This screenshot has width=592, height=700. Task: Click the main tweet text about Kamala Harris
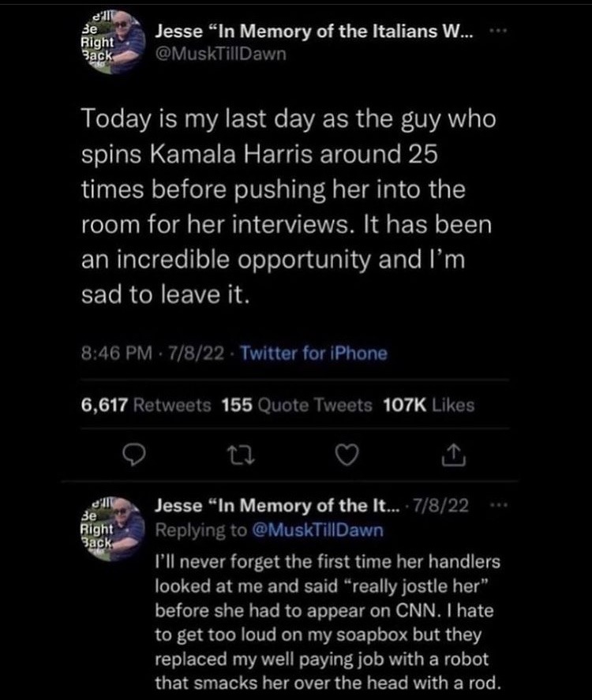pyautogui.click(x=284, y=208)
